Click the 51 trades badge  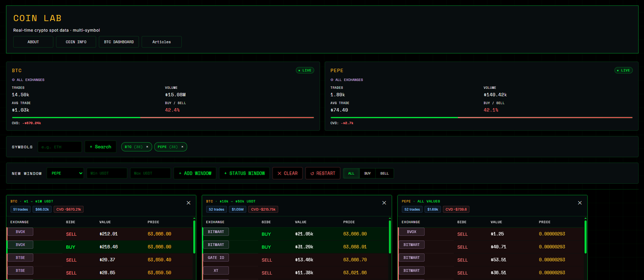pyautogui.click(x=20, y=209)
